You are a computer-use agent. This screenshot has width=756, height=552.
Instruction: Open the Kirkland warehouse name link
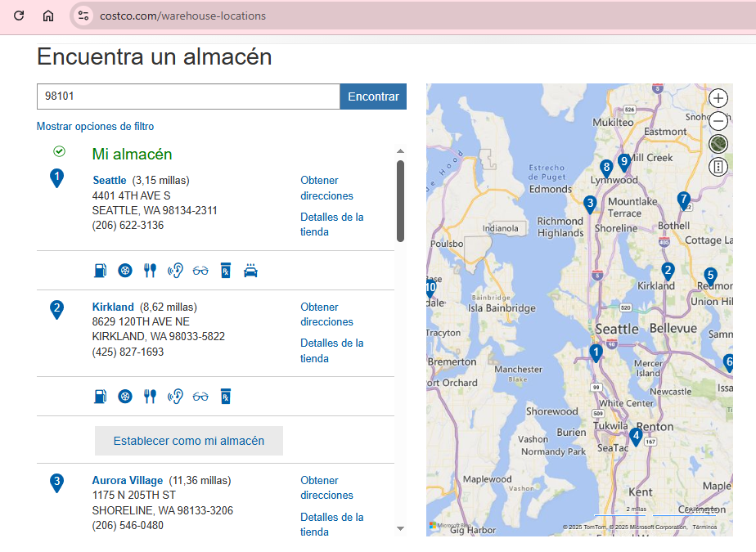click(113, 307)
